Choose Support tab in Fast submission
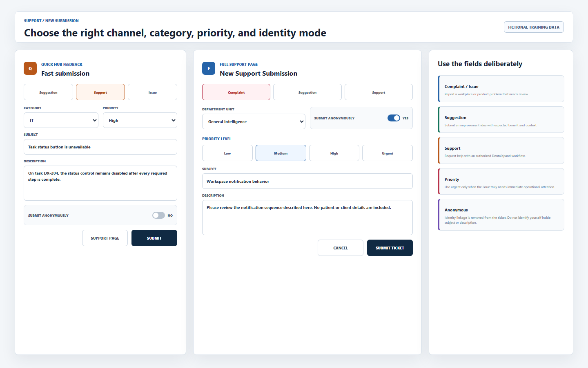The image size is (588, 368). (x=100, y=92)
